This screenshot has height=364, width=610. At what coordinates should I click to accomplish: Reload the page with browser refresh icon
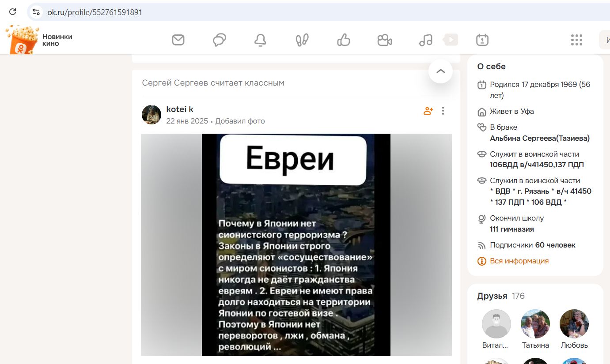click(13, 12)
